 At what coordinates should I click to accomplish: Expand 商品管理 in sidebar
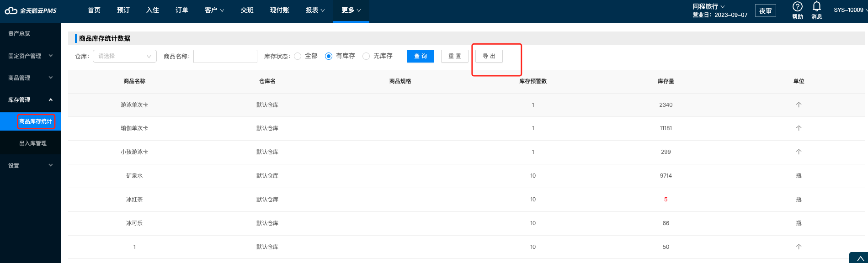[x=31, y=78]
